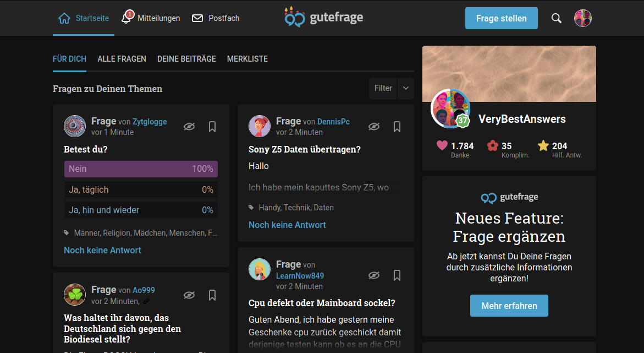The height and width of the screenshot is (353, 644).
Task: Click 'Noch keine Antwort' under Sony Z5
Action: click(287, 225)
